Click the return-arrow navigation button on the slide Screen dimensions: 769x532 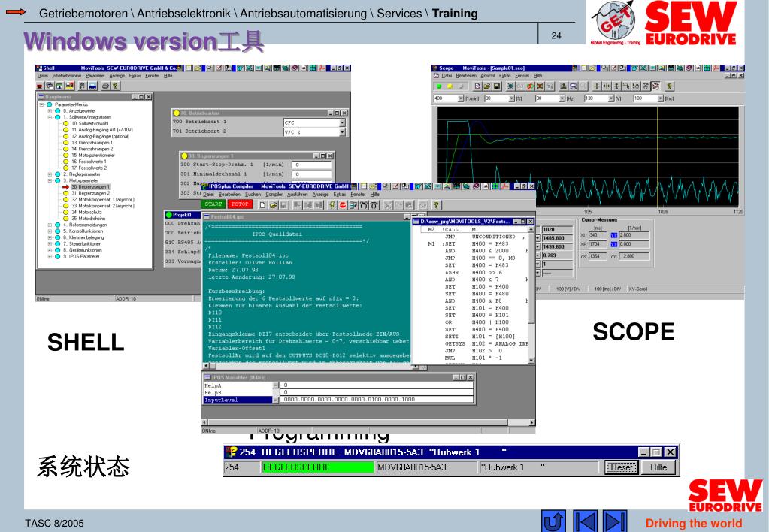tap(554, 521)
